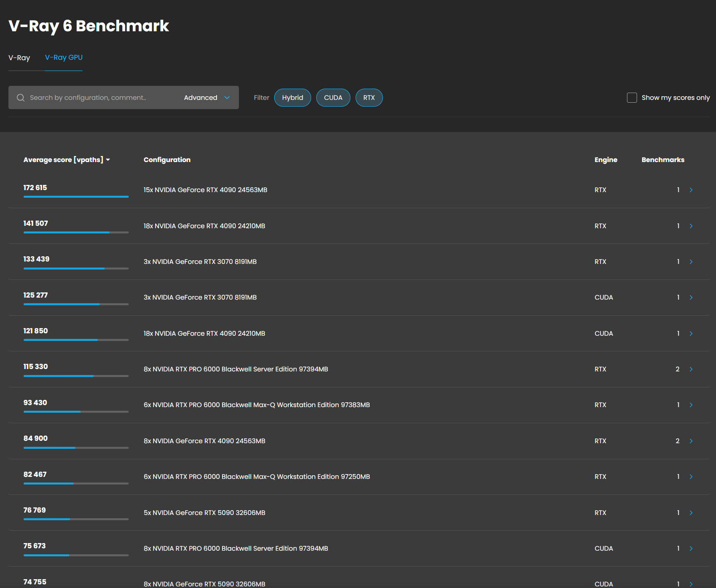Click the search magnifier icon
Screen dimensions: 716x588
pos(20,97)
